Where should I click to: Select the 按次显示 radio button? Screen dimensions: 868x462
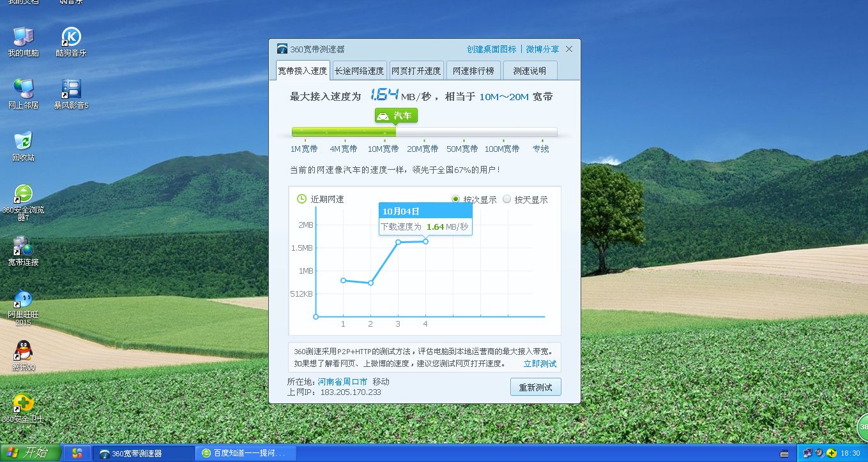pyautogui.click(x=455, y=199)
